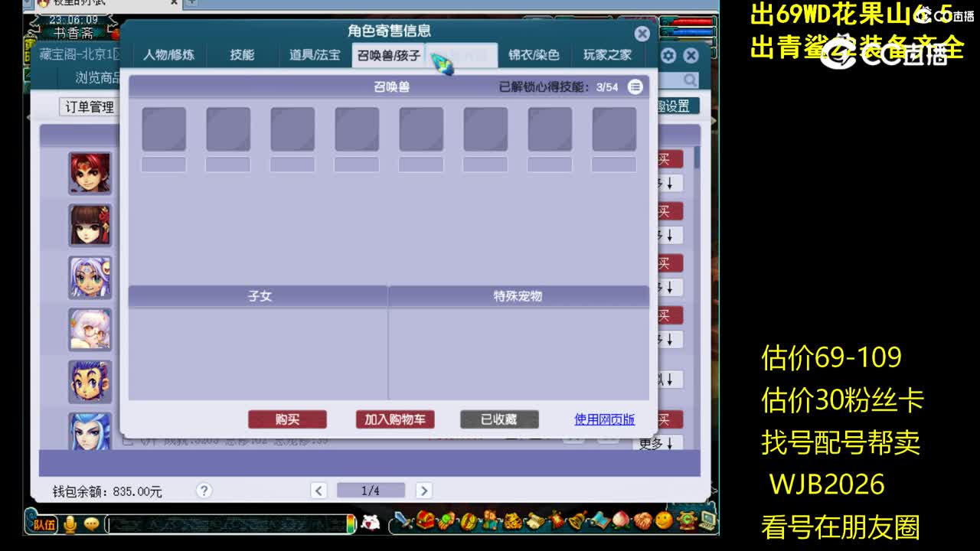The image size is (980, 551).
Task: Click the computer system icon in toolbar
Action: coord(707,520)
